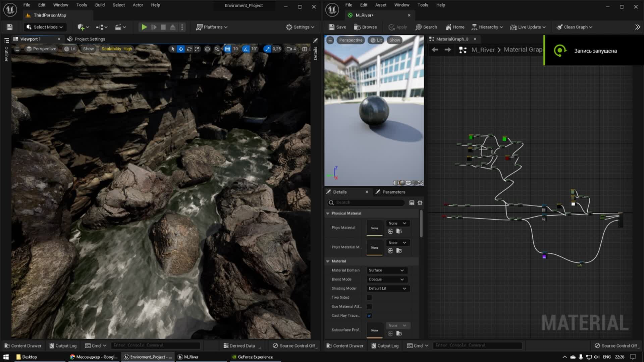Image resolution: width=644 pixels, height=362 pixels.
Task: Run Search in the material editor
Action: coord(426,27)
